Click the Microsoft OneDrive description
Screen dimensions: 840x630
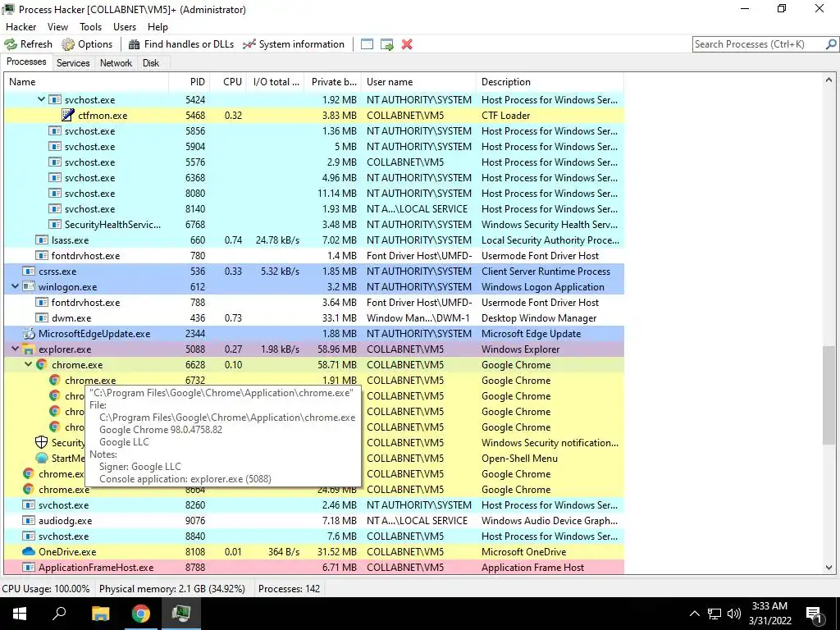click(x=523, y=551)
